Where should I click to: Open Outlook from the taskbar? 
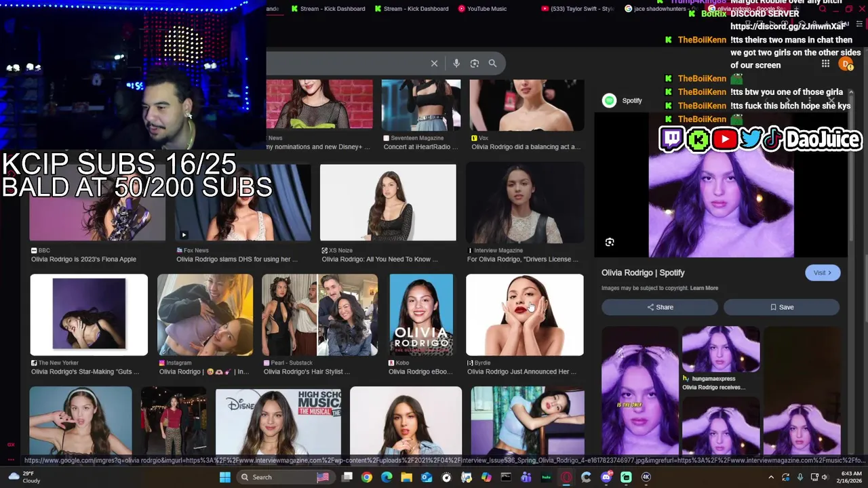tap(427, 477)
